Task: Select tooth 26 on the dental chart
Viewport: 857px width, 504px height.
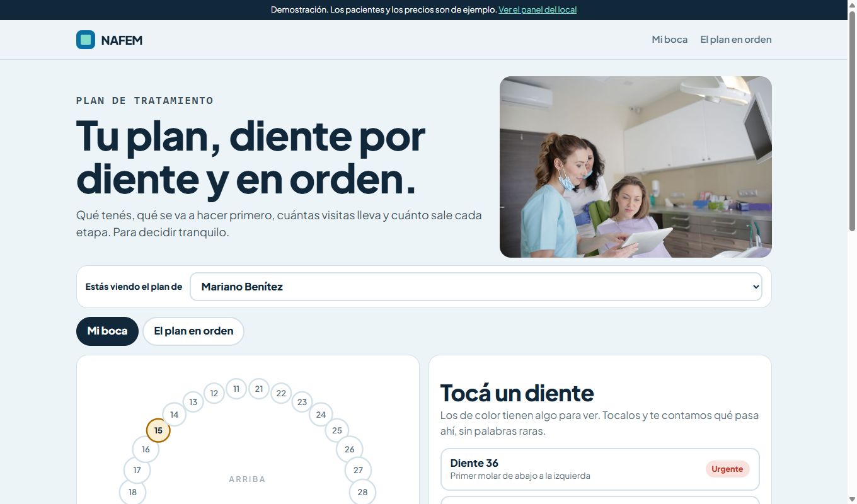Action: coord(350,449)
